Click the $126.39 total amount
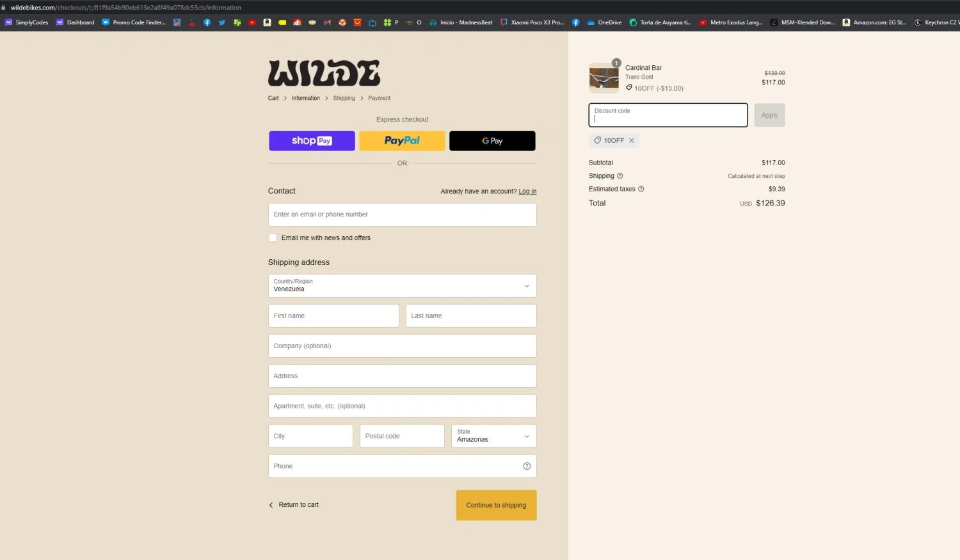Image resolution: width=960 pixels, height=560 pixels. 770,204
